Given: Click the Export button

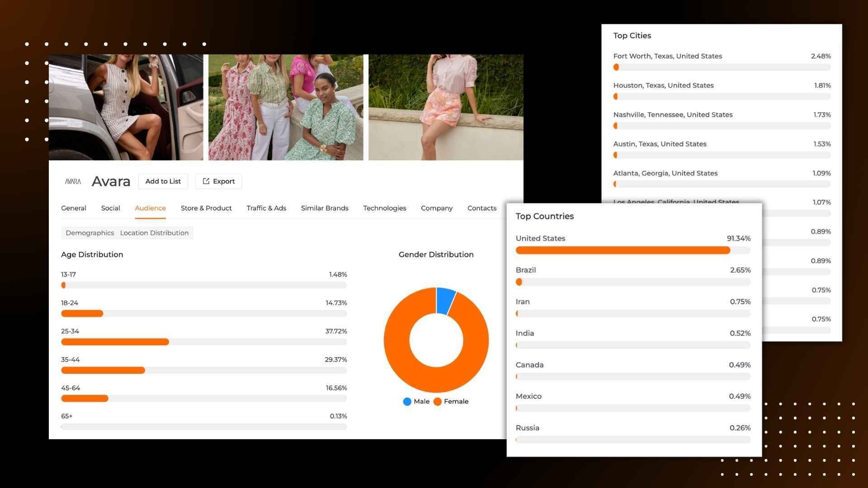Looking at the screenshot, I should [219, 181].
